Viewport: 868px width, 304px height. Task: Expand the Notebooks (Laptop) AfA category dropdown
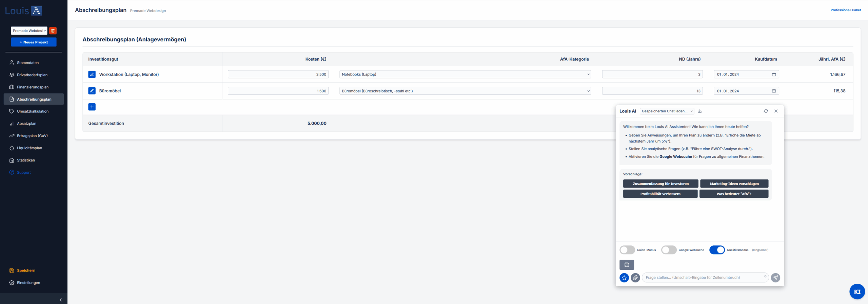pyautogui.click(x=465, y=74)
